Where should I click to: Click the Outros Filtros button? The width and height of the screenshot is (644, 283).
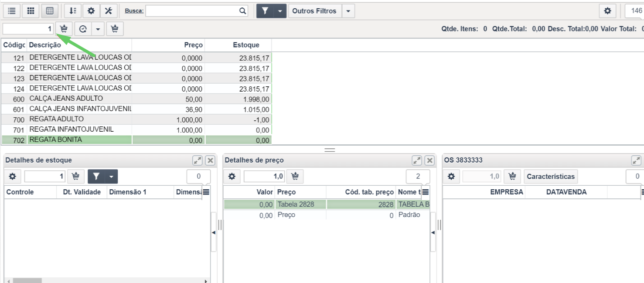click(314, 11)
